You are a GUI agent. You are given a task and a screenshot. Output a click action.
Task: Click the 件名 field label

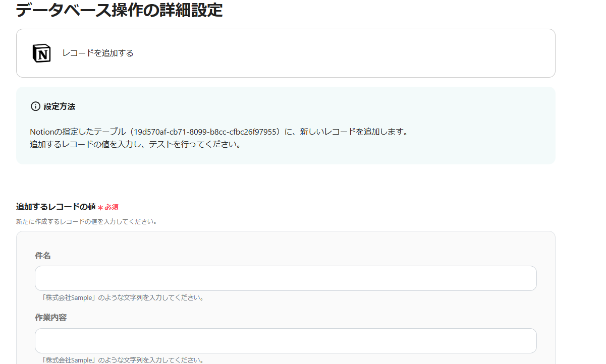43,256
